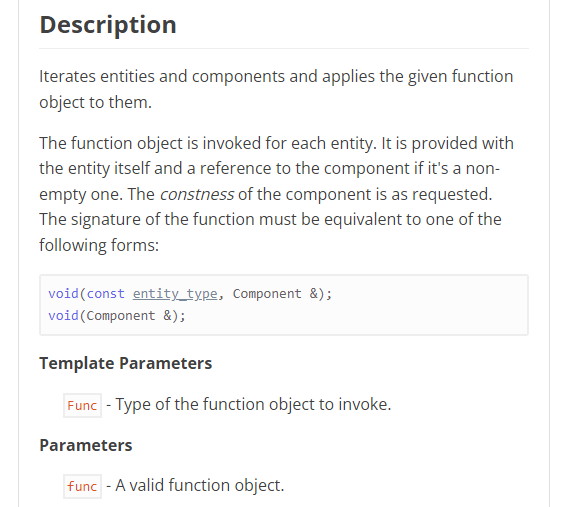The width and height of the screenshot is (568, 507).
Task: Click the words "following forms:" above code block
Action: (99, 245)
